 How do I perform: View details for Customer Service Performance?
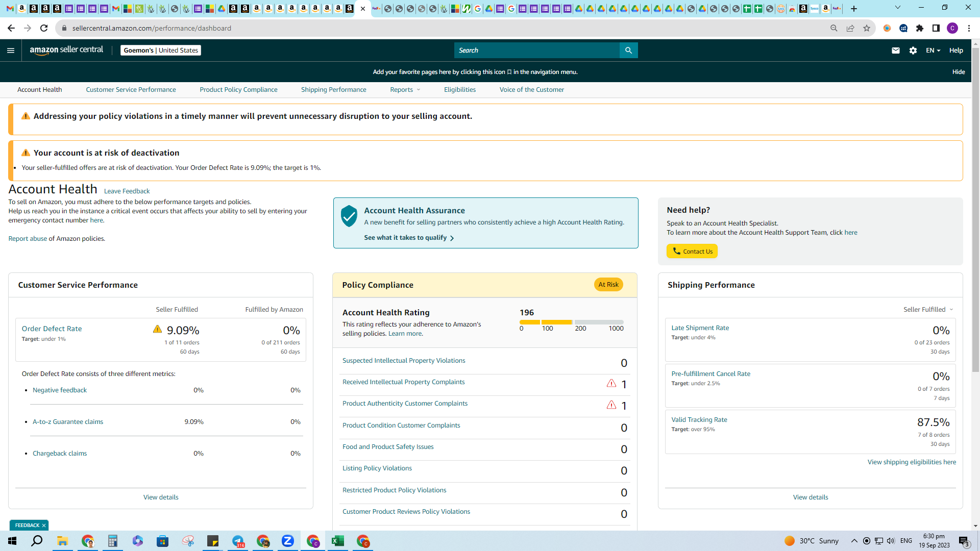pyautogui.click(x=161, y=497)
